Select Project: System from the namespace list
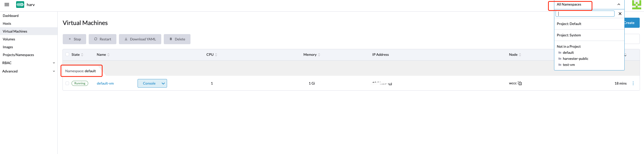644x154 pixels. click(569, 35)
